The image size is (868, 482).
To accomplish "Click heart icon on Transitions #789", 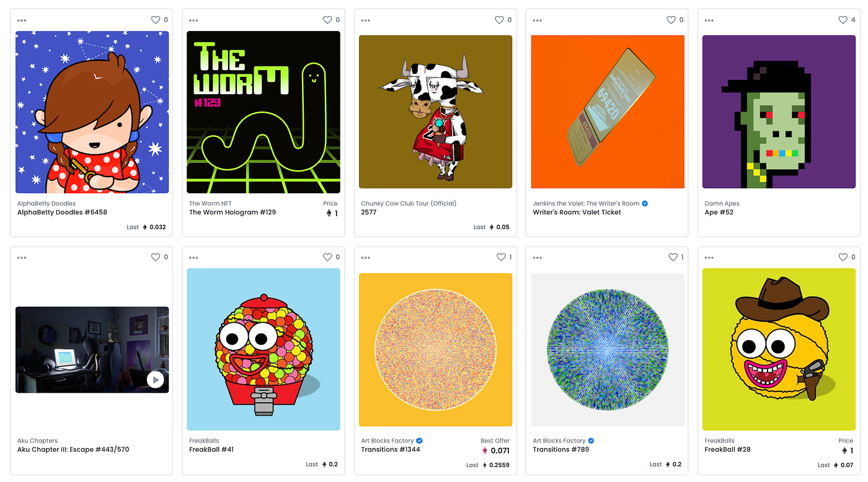I will pyautogui.click(x=673, y=257).
